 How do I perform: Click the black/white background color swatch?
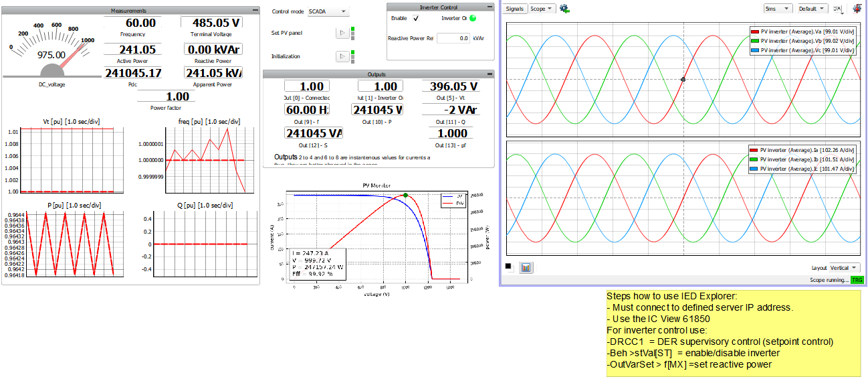(510, 266)
